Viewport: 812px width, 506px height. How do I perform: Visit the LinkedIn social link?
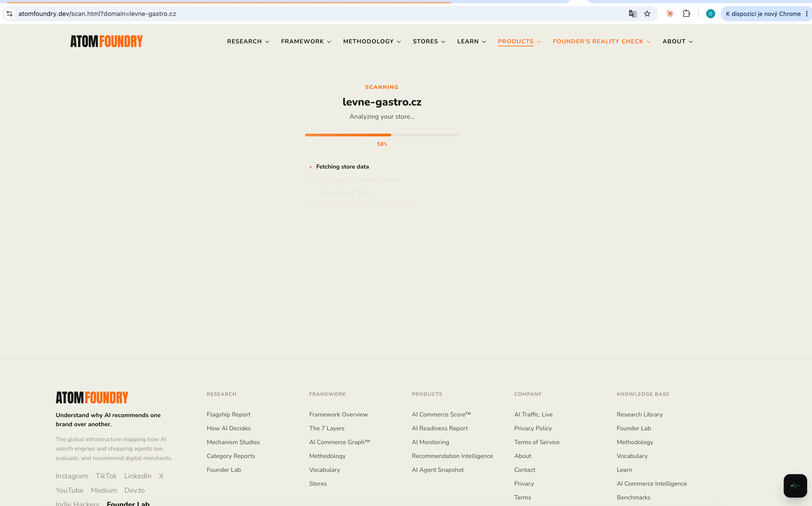pos(138,476)
